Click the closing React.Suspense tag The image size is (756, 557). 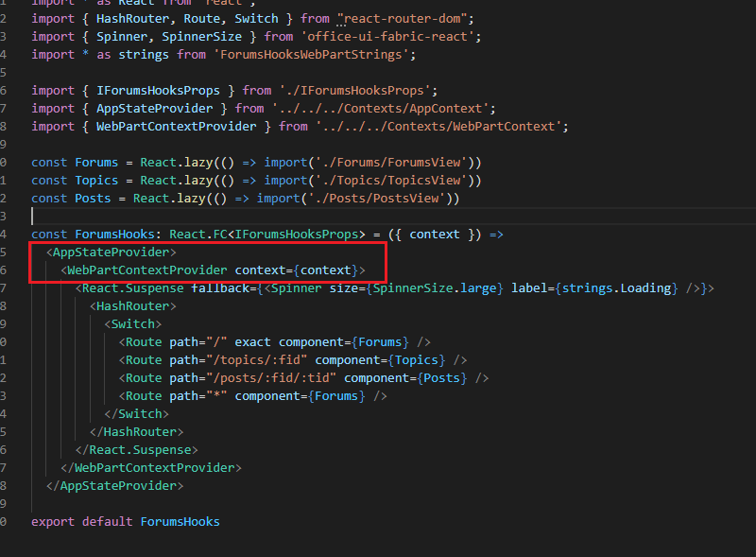click(x=137, y=449)
